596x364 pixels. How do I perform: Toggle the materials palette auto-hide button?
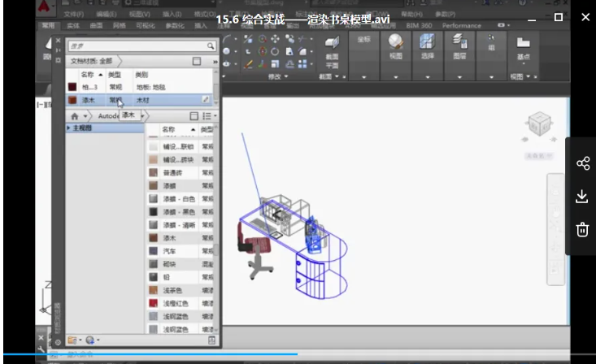[x=59, y=50]
